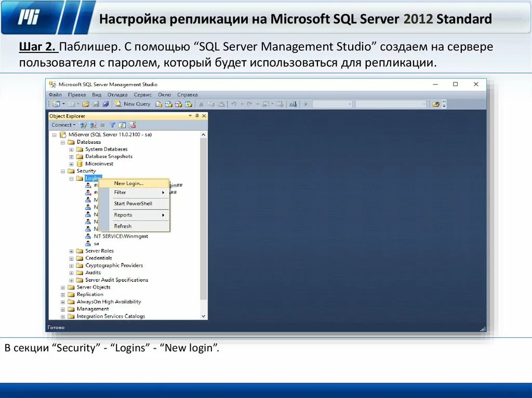Open the Вид menu
Screen dimensions: 532x398
point(97,94)
